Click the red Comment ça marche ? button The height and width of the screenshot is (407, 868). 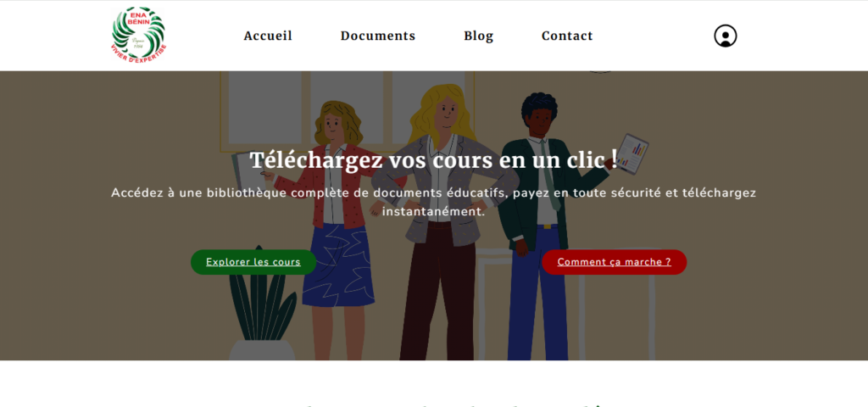[614, 262]
